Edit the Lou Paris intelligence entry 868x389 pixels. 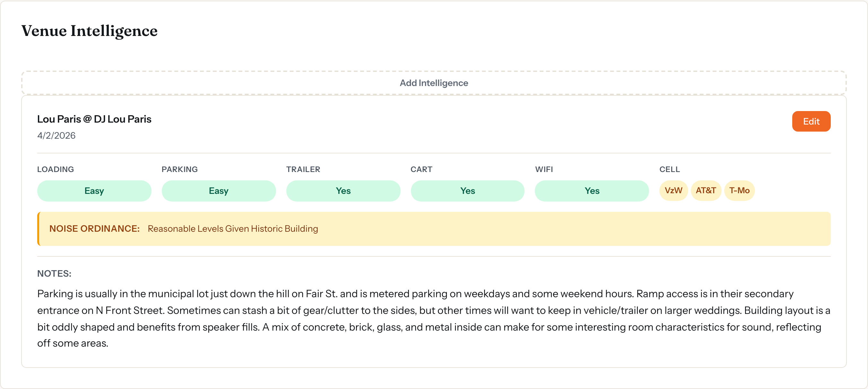point(811,121)
